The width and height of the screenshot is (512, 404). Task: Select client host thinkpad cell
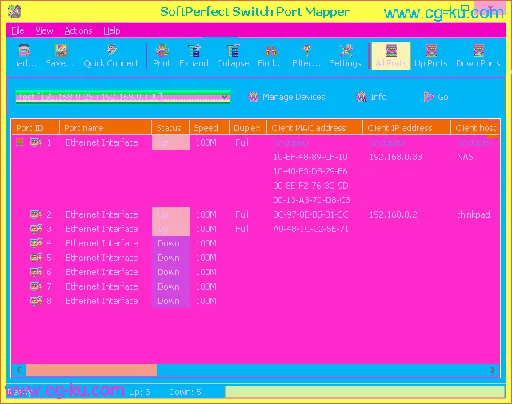pyautogui.click(x=474, y=214)
